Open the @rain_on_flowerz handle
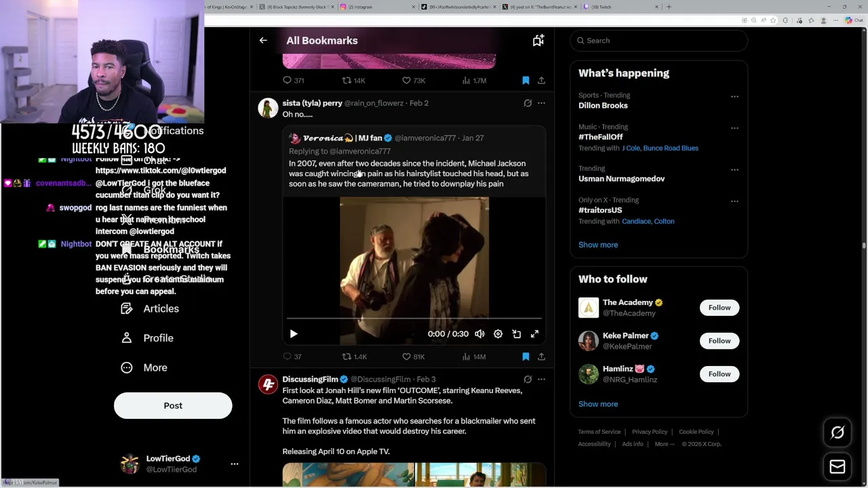The height and width of the screenshot is (488, 868). [374, 103]
